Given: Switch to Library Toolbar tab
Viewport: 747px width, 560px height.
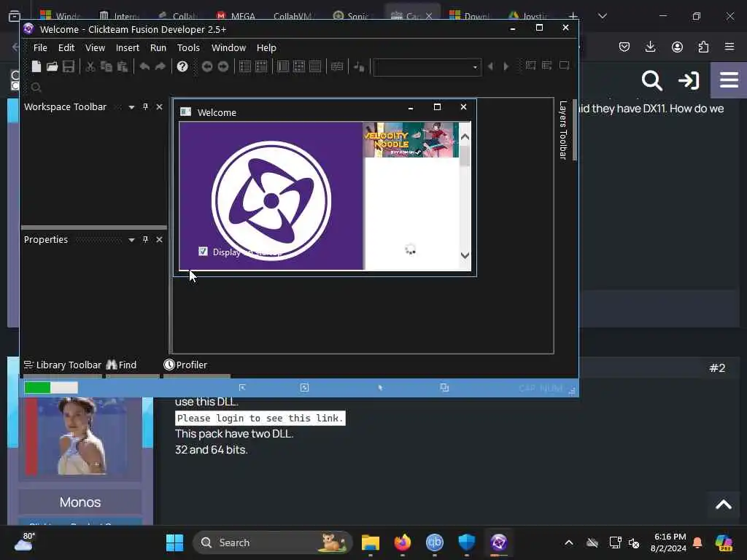Looking at the screenshot, I should click(x=63, y=365).
